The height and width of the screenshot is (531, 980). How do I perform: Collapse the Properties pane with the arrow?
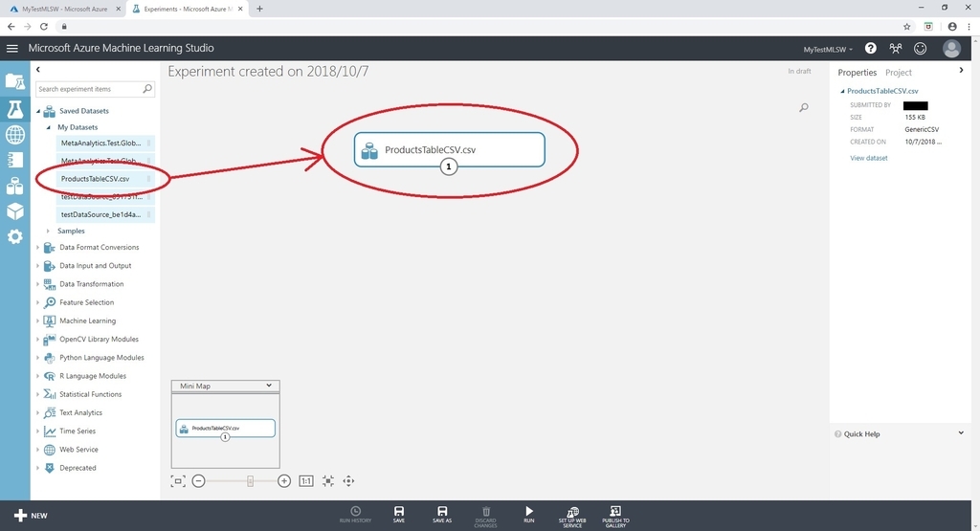pos(961,70)
